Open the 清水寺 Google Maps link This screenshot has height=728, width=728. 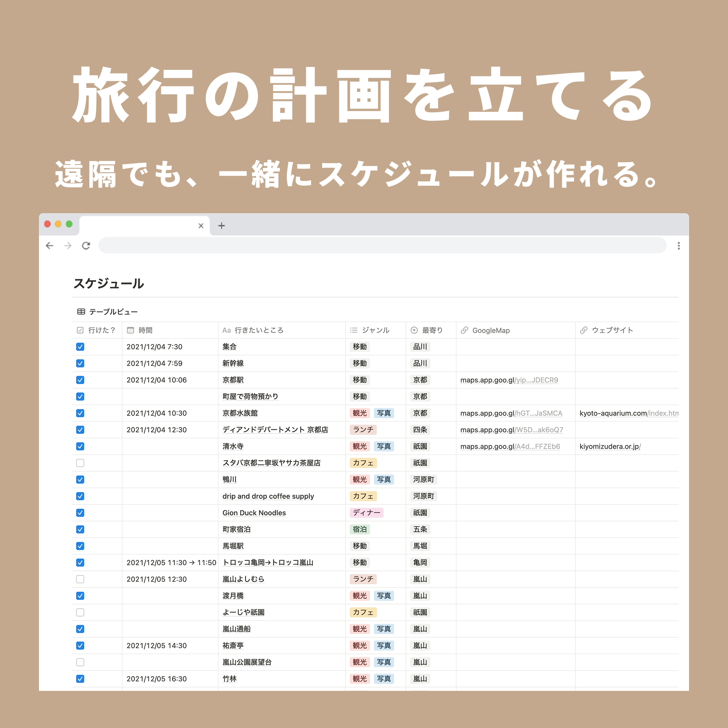[x=510, y=446]
